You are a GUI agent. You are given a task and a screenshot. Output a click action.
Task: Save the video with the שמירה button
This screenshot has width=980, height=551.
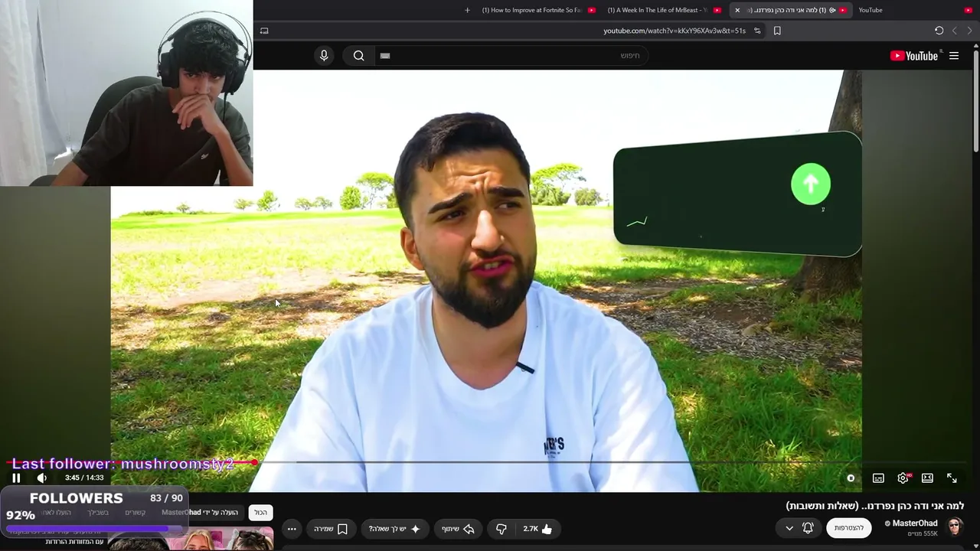(x=331, y=529)
